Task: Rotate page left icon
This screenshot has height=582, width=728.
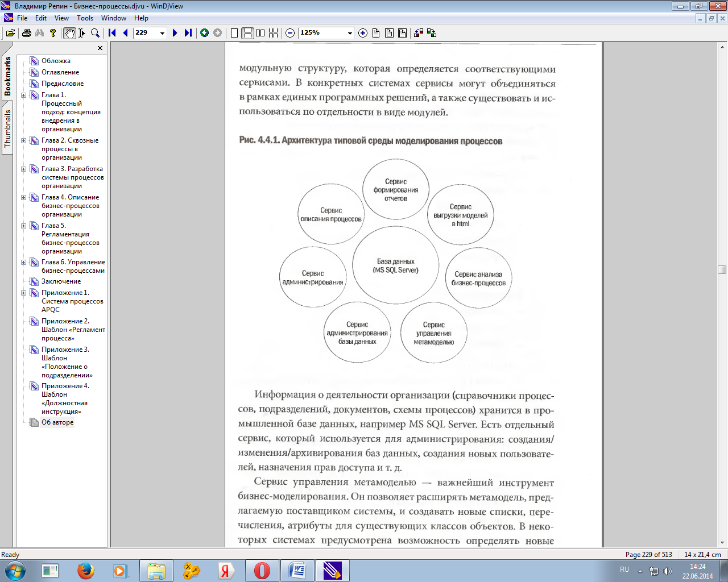Action: [x=419, y=33]
